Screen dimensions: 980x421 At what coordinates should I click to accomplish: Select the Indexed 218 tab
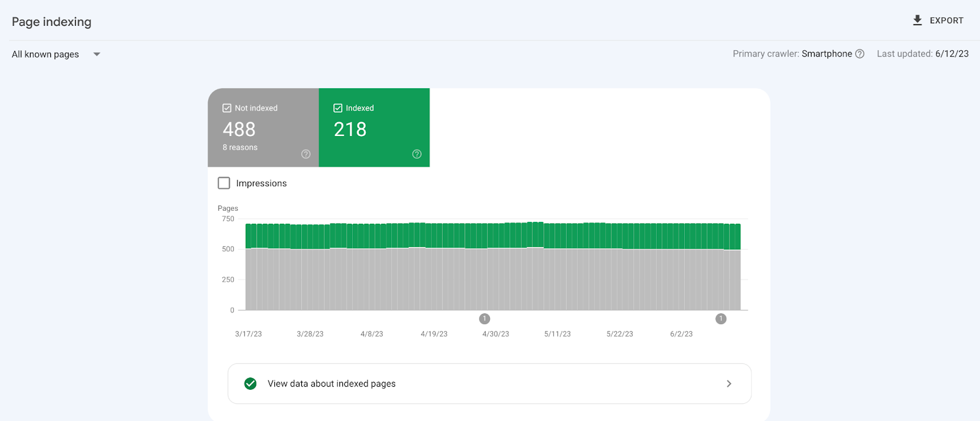pyautogui.click(x=374, y=129)
